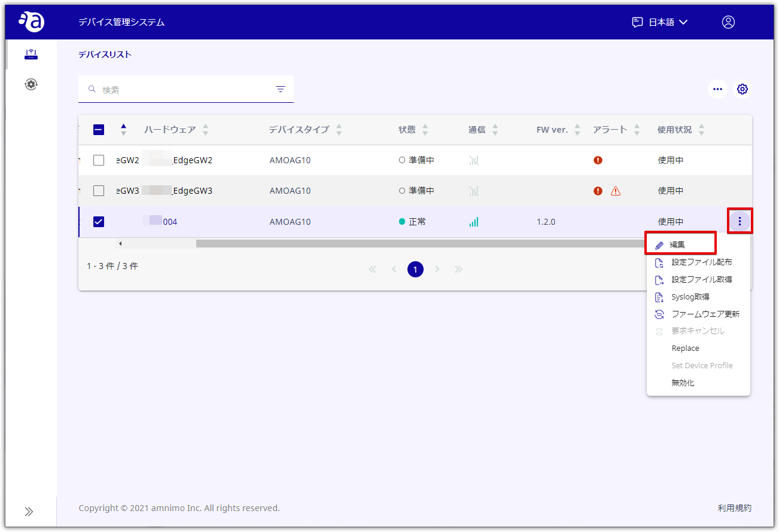Click the next page arrow

click(x=437, y=270)
